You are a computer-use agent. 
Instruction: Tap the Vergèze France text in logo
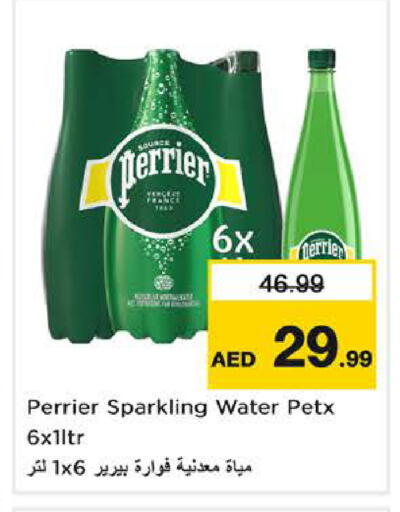163,198
